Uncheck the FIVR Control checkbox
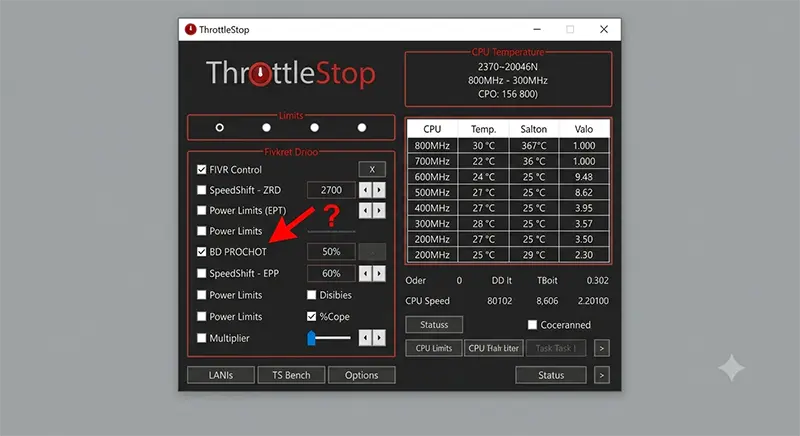 click(x=202, y=169)
